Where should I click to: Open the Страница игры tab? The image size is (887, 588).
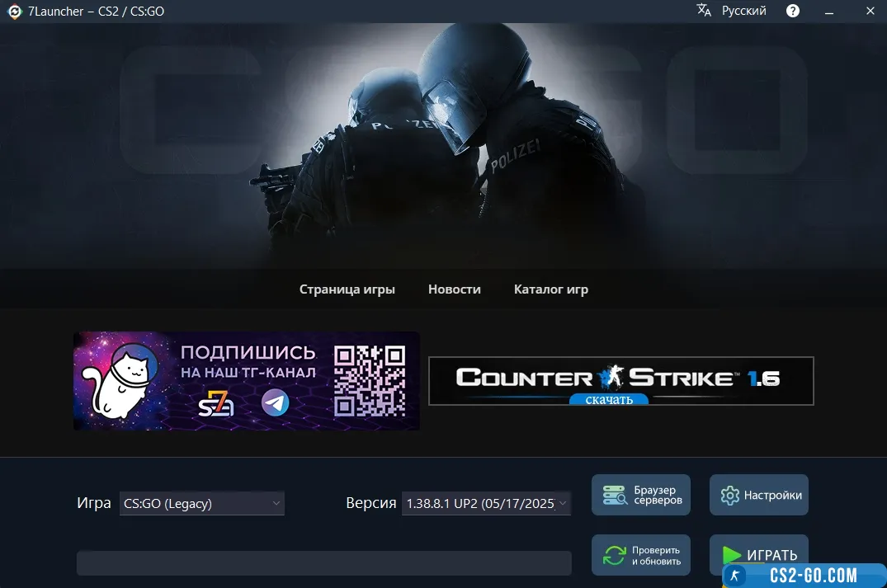pyautogui.click(x=347, y=289)
